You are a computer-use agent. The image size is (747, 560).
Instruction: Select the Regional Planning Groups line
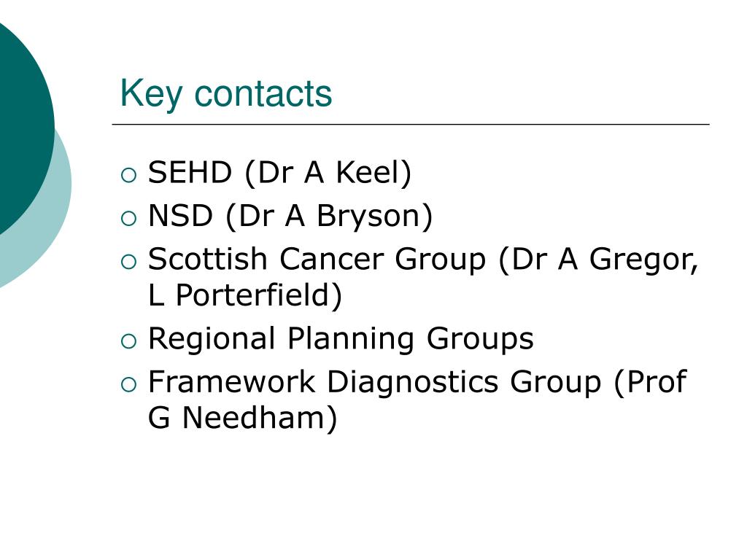tap(341, 340)
